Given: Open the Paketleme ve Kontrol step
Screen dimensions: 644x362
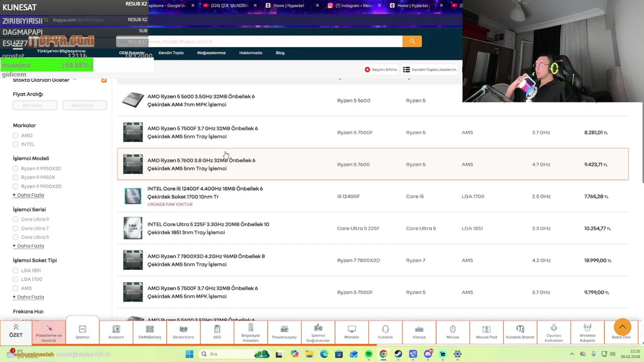Looking at the screenshot, I should click(x=49, y=332).
